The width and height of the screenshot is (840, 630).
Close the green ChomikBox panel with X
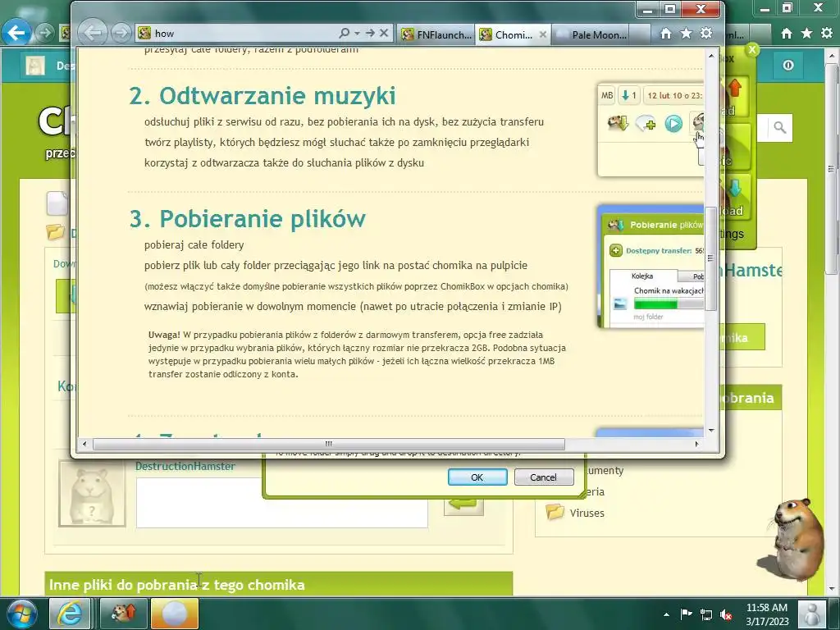pyautogui.click(x=752, y=50)
